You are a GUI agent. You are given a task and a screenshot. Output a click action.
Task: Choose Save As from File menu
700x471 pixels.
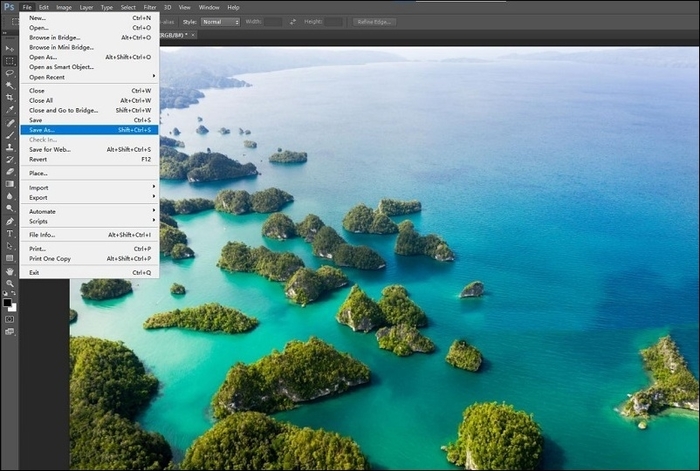point(89,130)
